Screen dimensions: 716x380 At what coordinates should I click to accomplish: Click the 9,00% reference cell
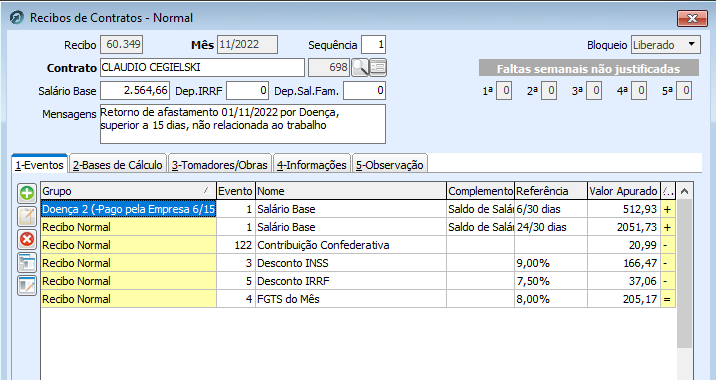551,263
